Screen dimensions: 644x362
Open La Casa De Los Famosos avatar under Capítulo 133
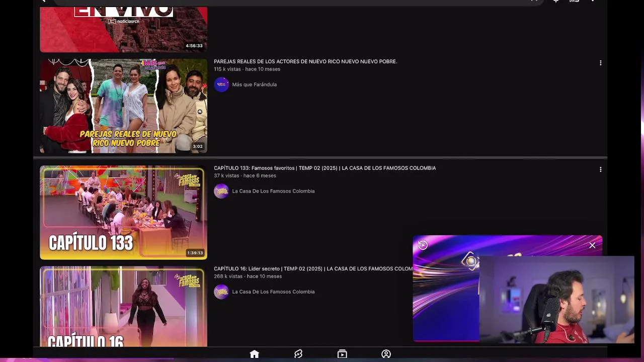221,191
